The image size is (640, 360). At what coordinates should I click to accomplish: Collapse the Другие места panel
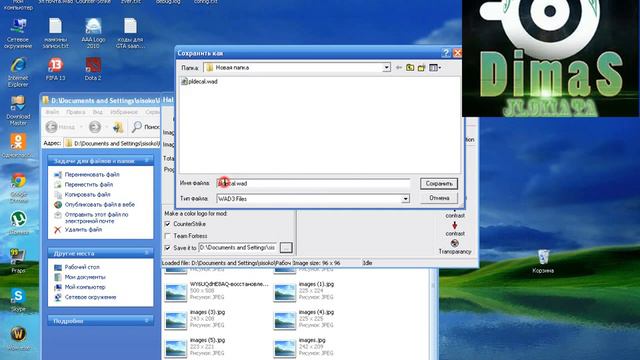coord(147,253)
